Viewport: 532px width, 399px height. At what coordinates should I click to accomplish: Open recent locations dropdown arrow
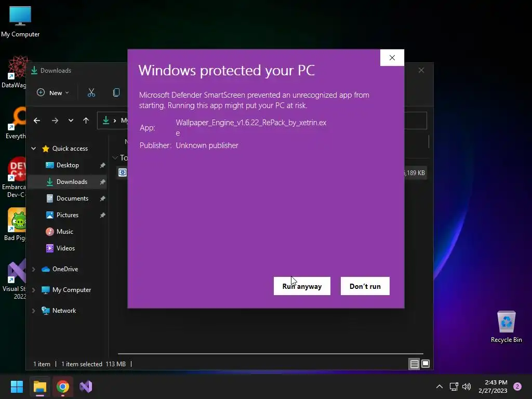pos(71,121)
